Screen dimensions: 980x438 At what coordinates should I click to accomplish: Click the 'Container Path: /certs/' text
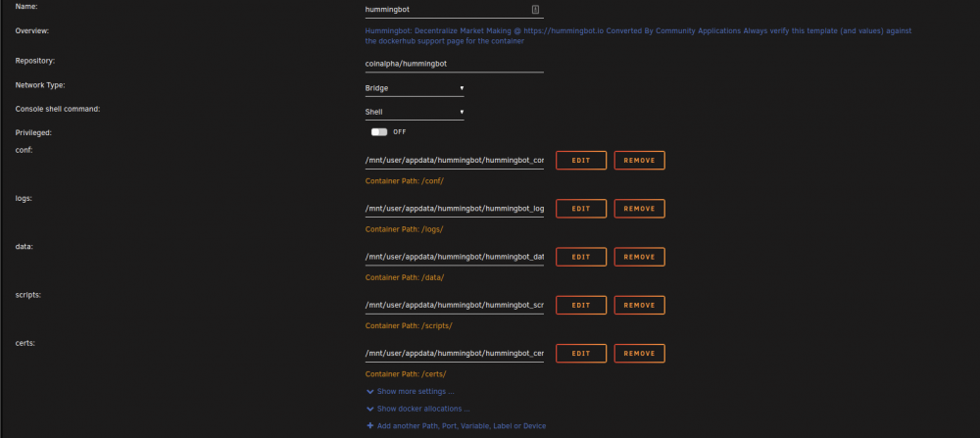tap(405, 374)
